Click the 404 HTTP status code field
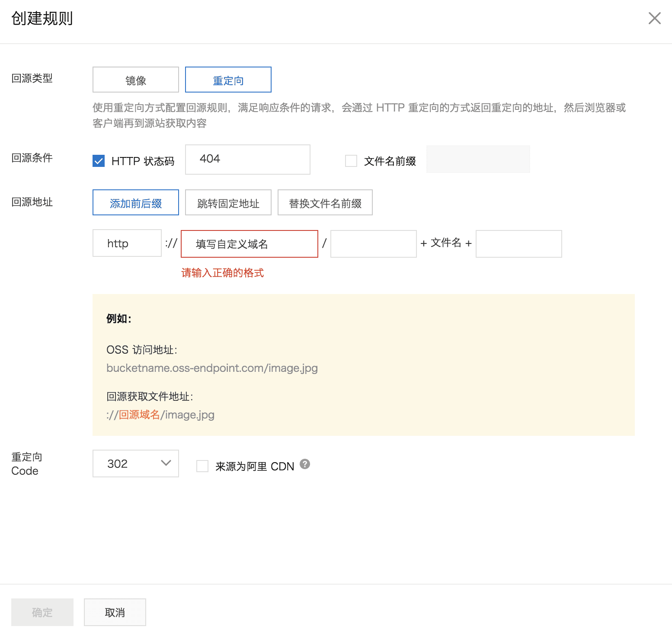The height and width of the screenshot is (633, 672). pos(247,160)
